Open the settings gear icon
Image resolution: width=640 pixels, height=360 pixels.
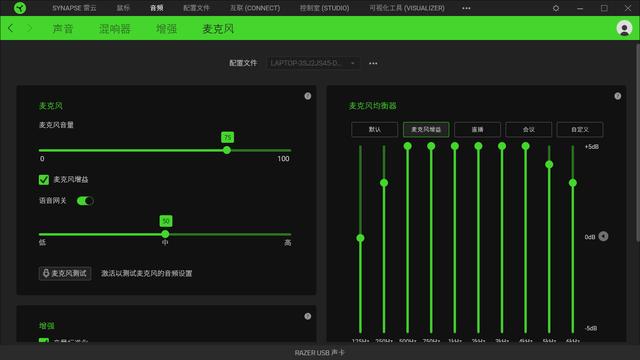556,8
